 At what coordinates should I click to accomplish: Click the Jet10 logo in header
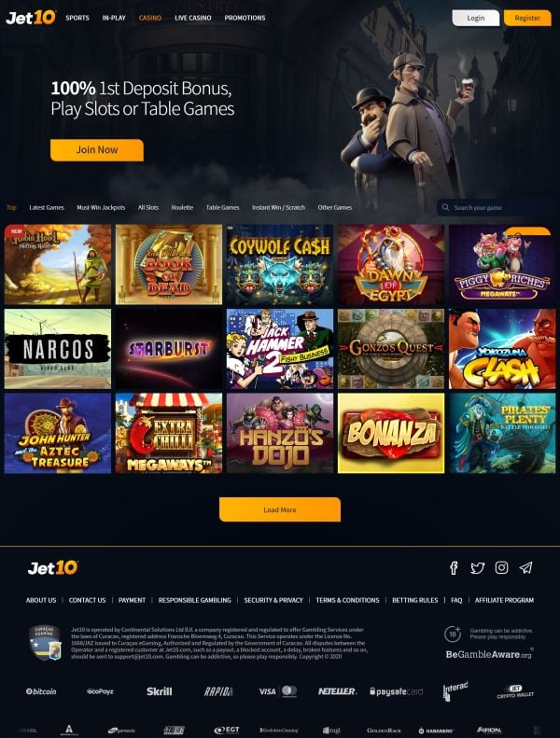pos(31,18)
